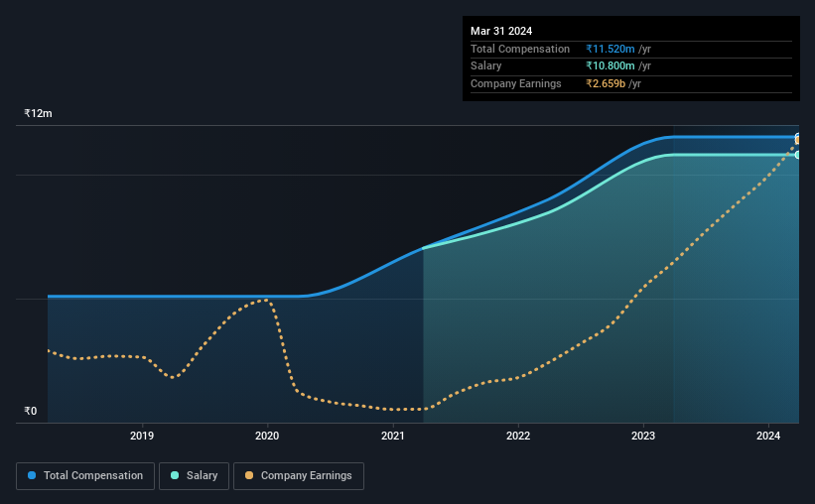Click the ₹2.659b company earnings value

coord(606,83)
